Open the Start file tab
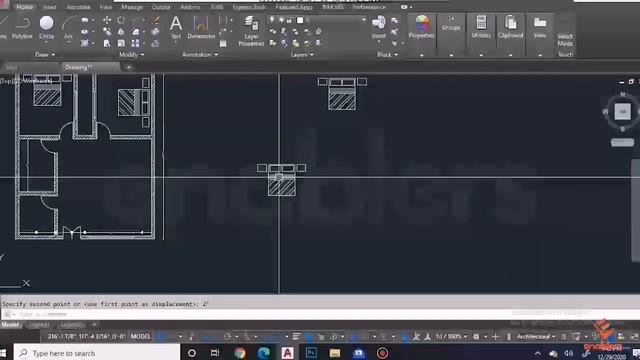Image resolution: width=640 pixels, height=360 pixels. (11, 67)
